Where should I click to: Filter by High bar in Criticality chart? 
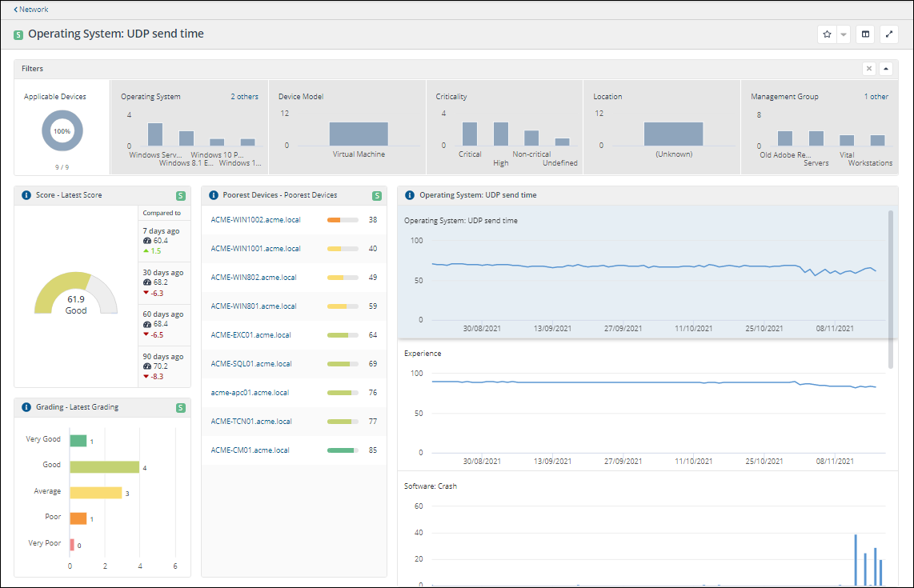(501, 134)
